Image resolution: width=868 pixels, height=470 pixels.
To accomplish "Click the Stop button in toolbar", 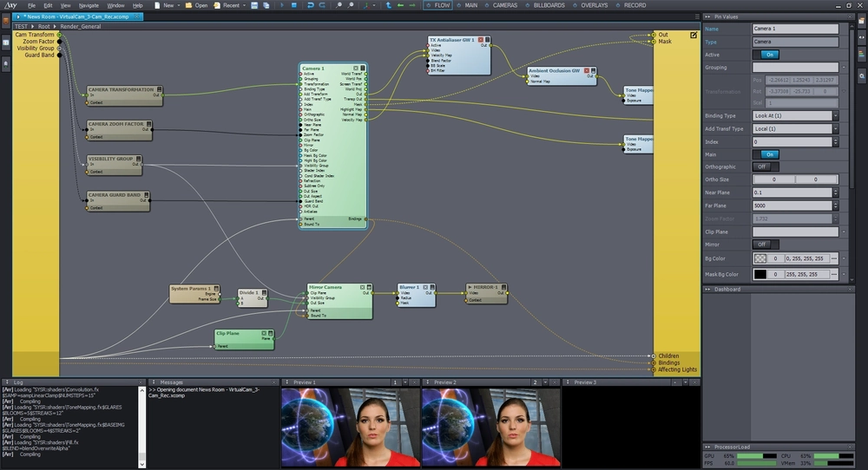I will 294,5.
